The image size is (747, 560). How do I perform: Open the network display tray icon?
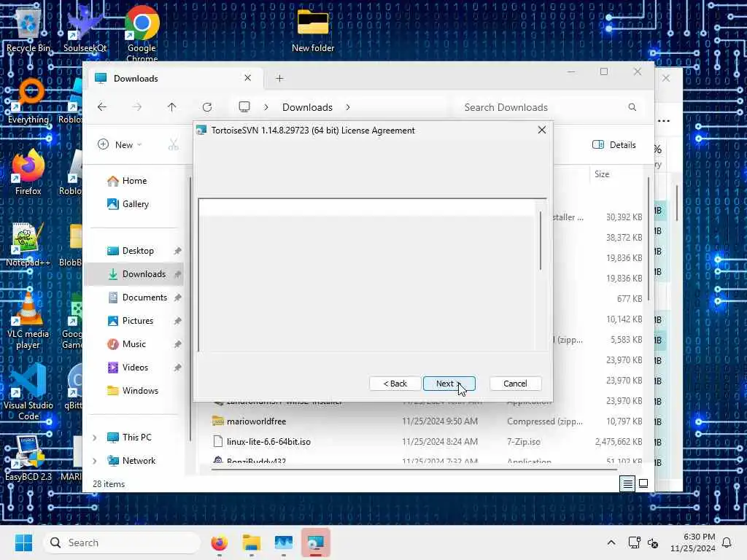634,542
